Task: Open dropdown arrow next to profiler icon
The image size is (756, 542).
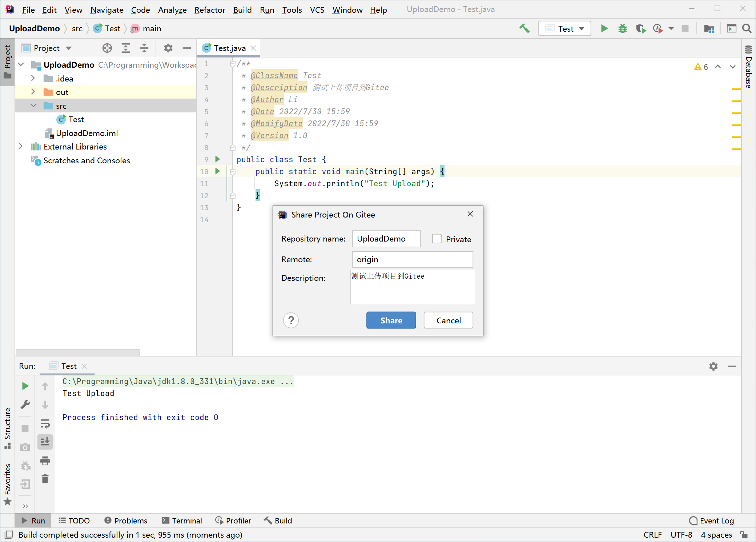Action: coord(671,29)
